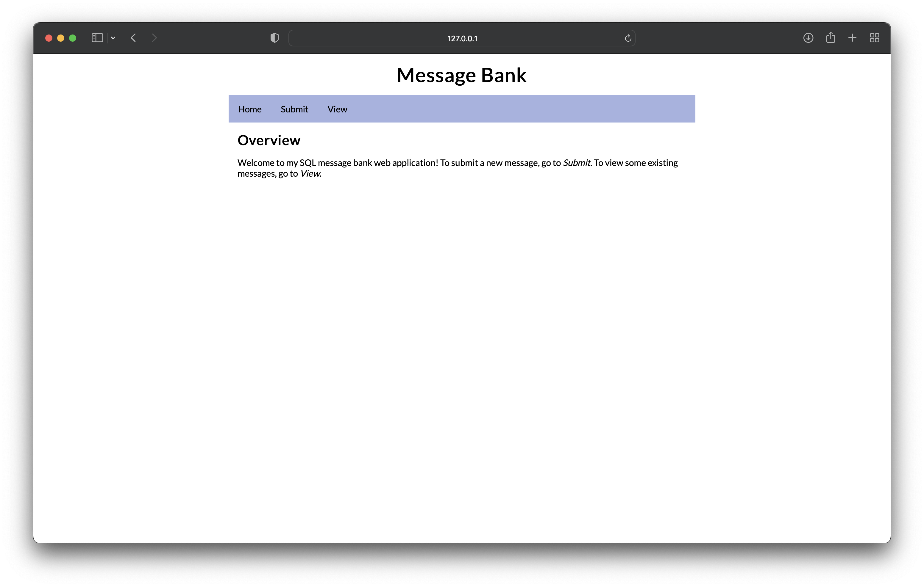The image size is (924, 587).
Task: Go forward to the next page
Action: [154, 38]
